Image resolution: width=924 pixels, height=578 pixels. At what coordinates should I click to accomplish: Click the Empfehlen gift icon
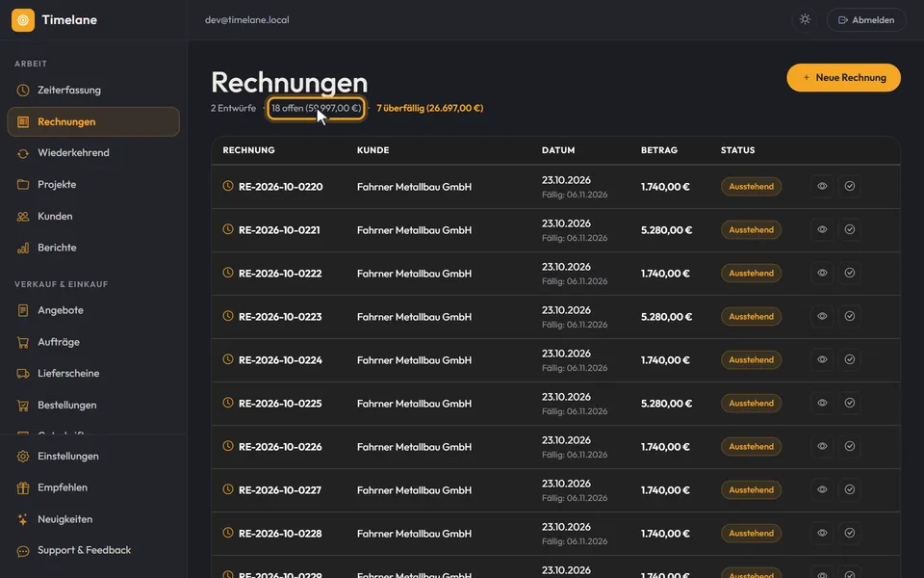[x=23, y=487]
